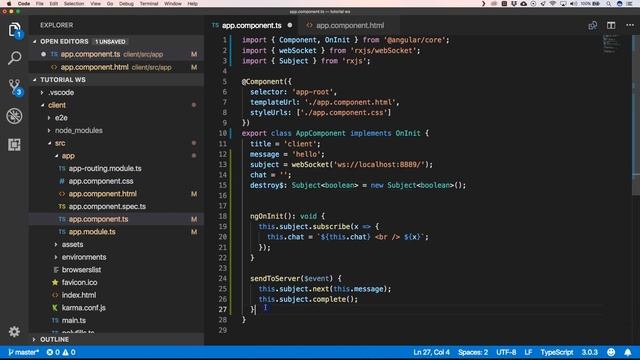Click the errors and warnings status item
The height and width of the screenshot is (360, 640).
click(x=61, y=352)
